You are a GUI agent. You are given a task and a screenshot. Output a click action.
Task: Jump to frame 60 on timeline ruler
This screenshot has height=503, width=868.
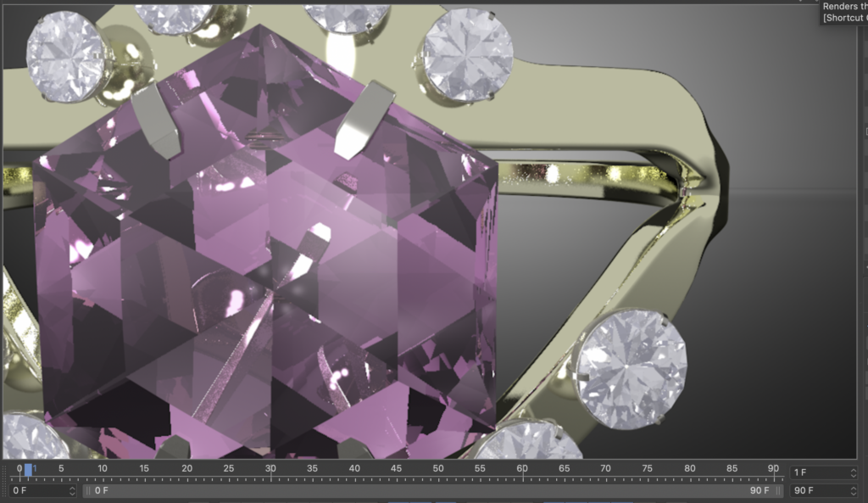click(522, 470)
